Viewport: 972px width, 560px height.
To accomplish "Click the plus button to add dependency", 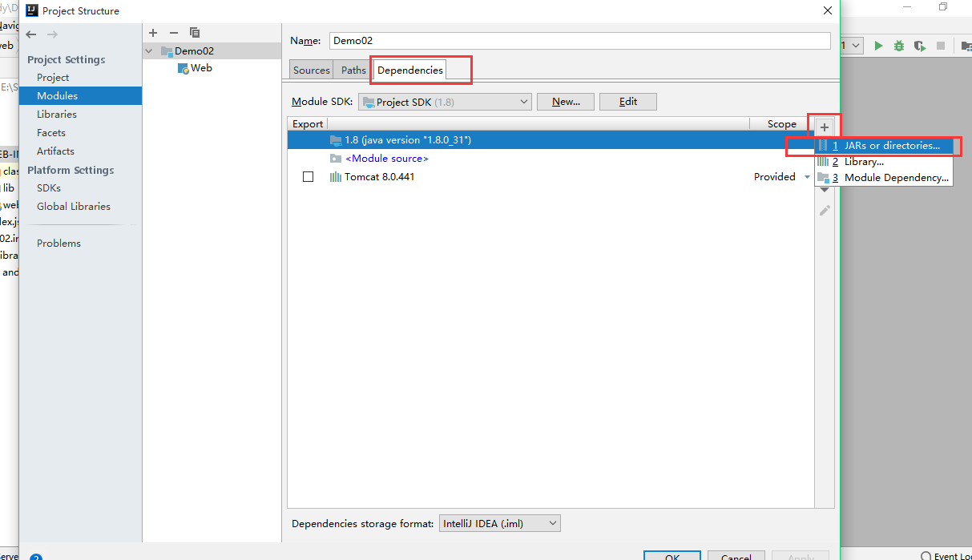I will [825, 127].
